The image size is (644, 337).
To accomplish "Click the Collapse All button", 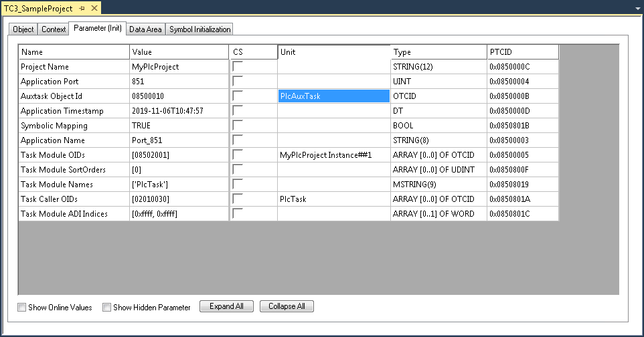I will (x=287, y=306).
